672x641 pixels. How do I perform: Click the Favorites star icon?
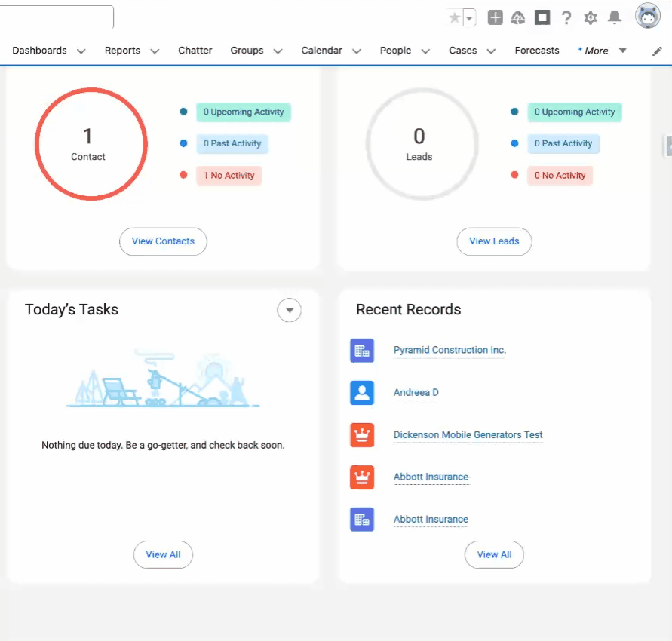pyautogui.click(x=454, y=18)
